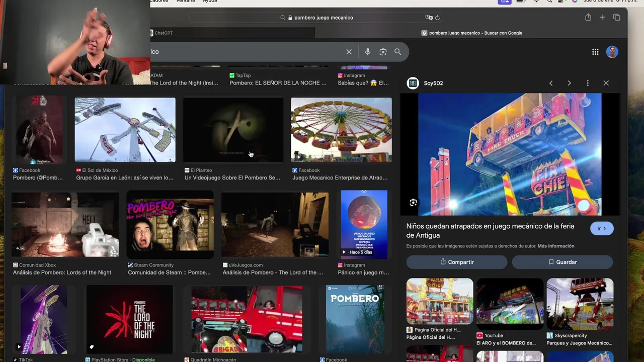Open related image from Página Oficial
Viewport: 644px width, 362px height.
440,301
